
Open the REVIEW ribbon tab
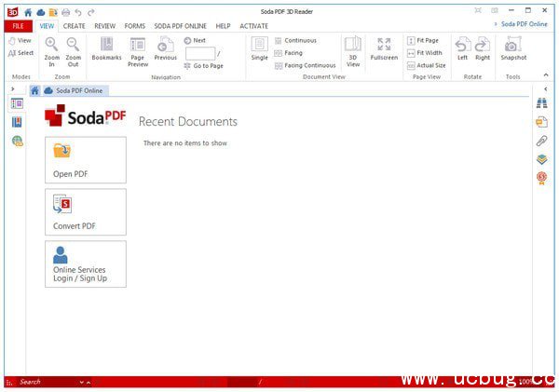pos(104,26)
